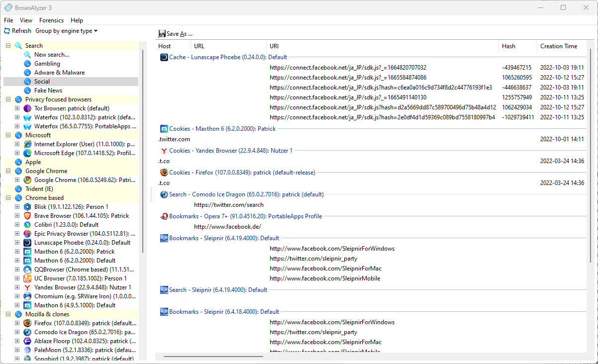Collapse the Privacy focused browsers group
The image size is (598, 364).
8,99
